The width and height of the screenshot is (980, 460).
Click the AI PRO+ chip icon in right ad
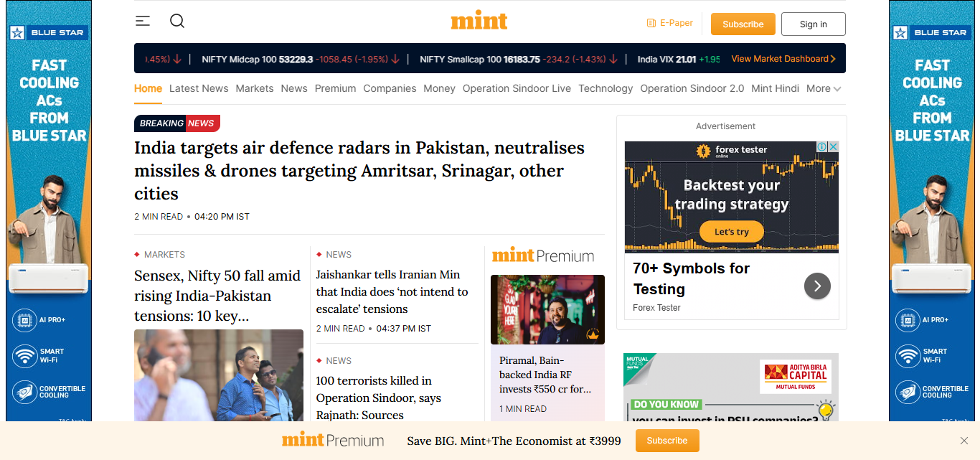pos(908,320)
